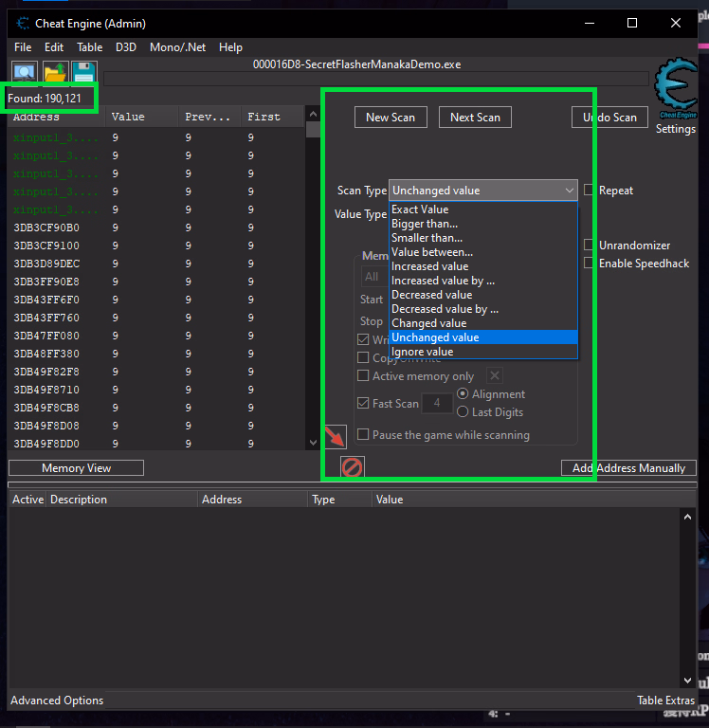Click the found list scrollbar thumb
This screenshot has height=728, width=709.
click(313, 129)
